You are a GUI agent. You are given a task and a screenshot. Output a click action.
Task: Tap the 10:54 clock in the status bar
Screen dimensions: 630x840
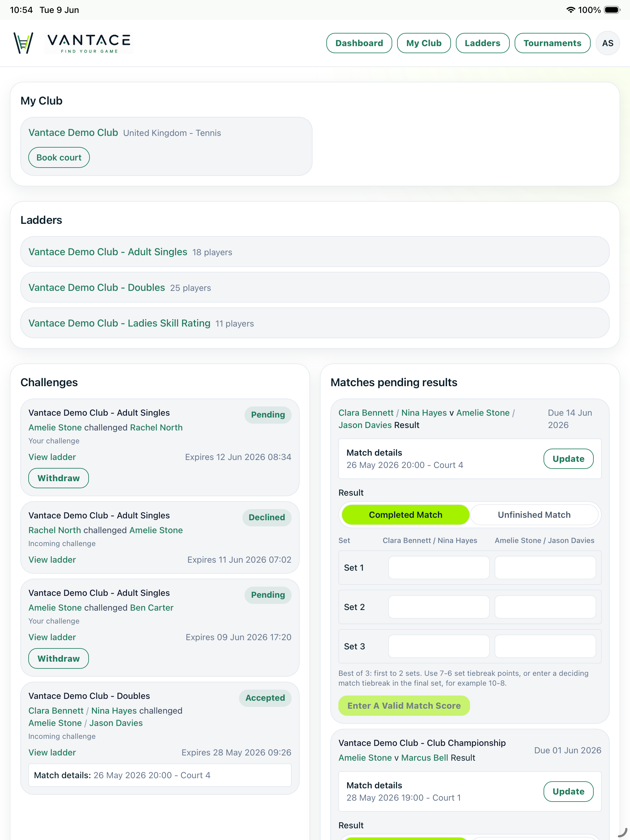(x=21, y=10)
